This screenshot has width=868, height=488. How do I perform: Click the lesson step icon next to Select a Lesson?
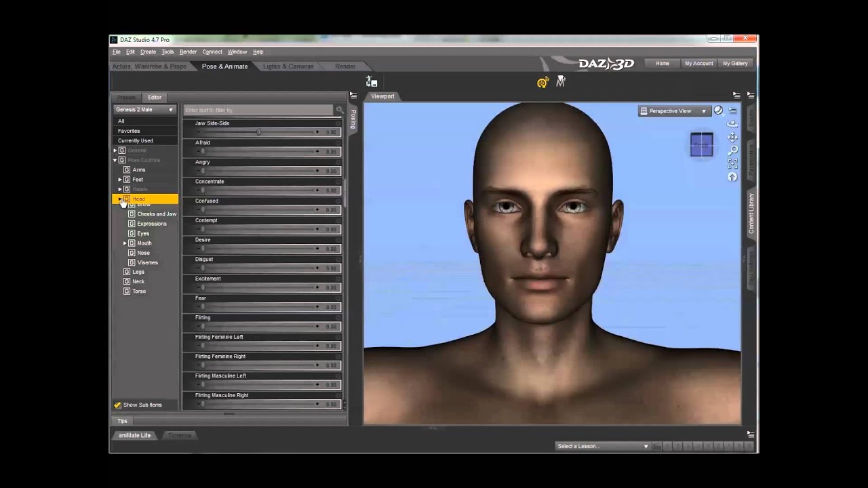pos(658,446)
